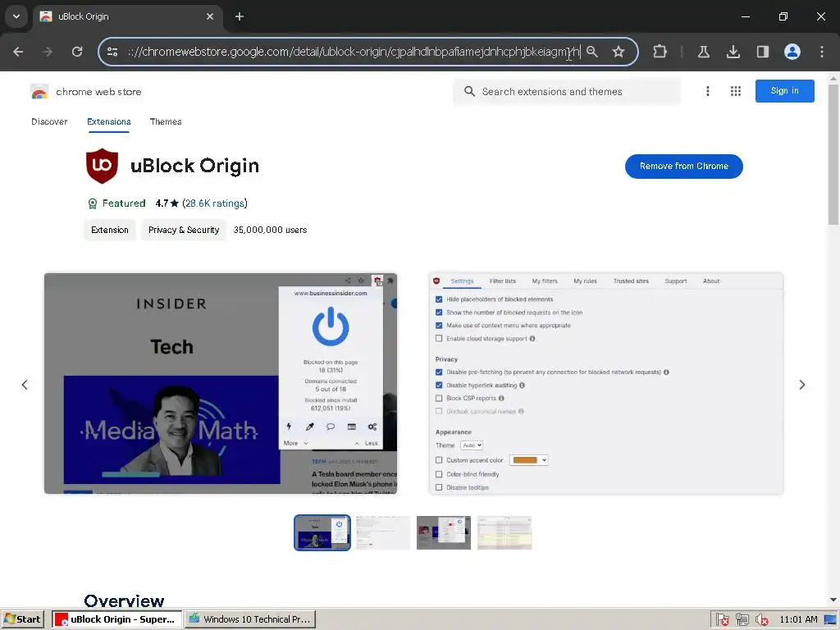Select second screenshot thumbnail
Image resolution: width=840 pixels, height=630 pixels.
(x=383, y=533)
